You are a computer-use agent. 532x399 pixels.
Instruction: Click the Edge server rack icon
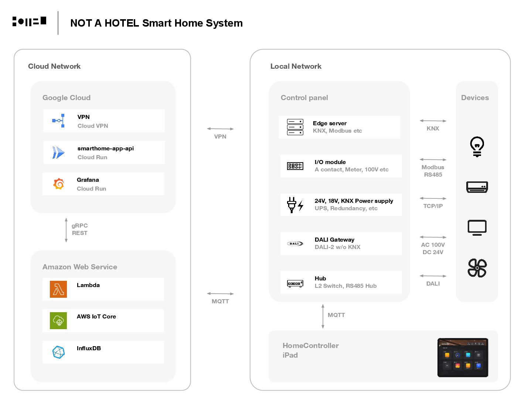pyautogui.click(x=295, y=127)
